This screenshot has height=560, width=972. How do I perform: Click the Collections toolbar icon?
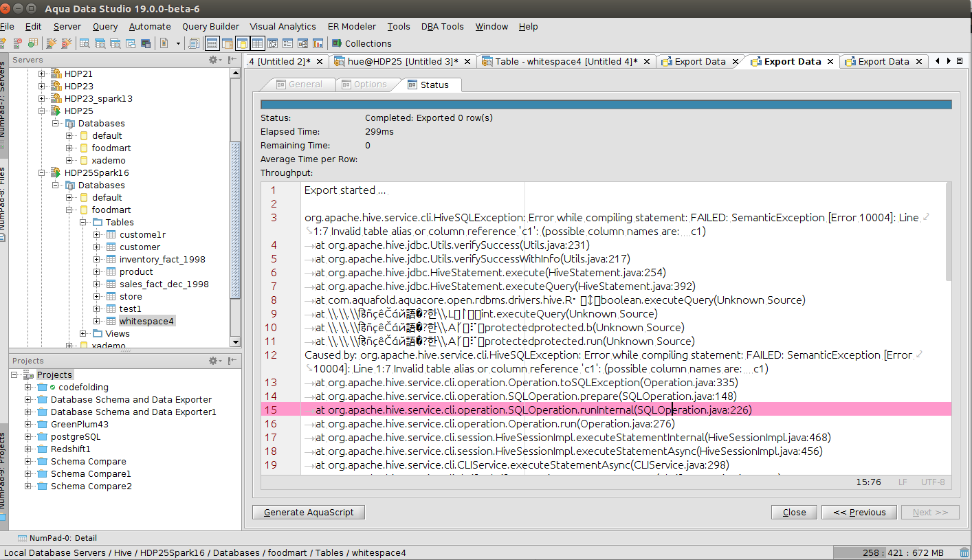pos(337,43)
